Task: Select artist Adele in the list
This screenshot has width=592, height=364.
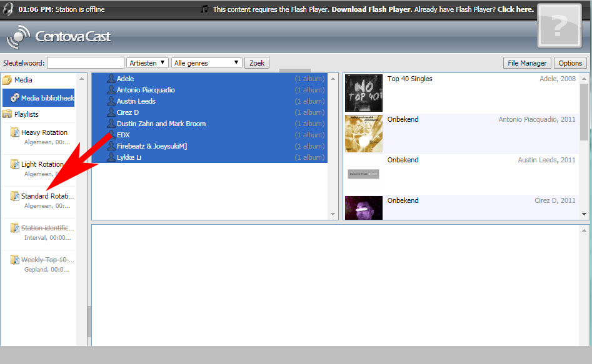Action: pos(209,79)
